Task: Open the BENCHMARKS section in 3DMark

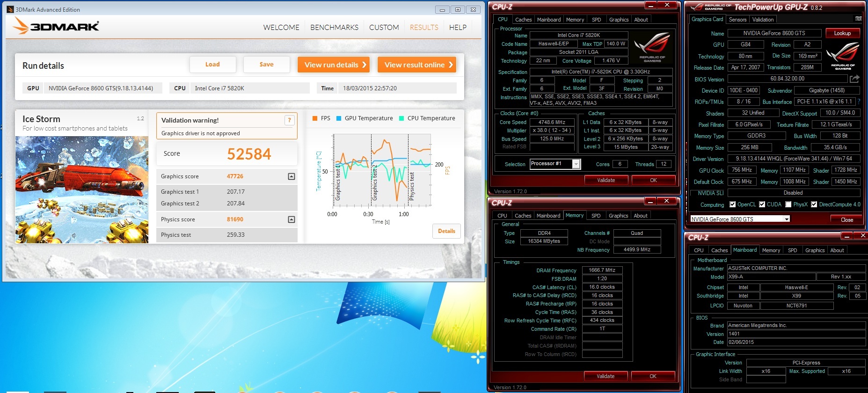Action: pos(334,28)
